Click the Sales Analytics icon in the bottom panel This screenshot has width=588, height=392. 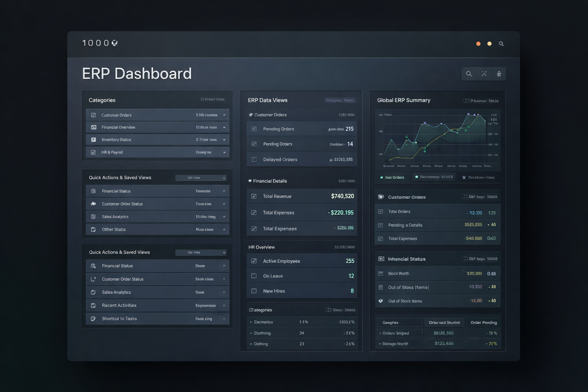[93, 292]
